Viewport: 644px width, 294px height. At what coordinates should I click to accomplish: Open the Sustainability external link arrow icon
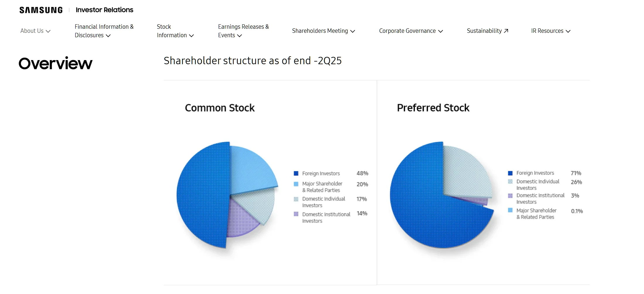click(506, 31)
